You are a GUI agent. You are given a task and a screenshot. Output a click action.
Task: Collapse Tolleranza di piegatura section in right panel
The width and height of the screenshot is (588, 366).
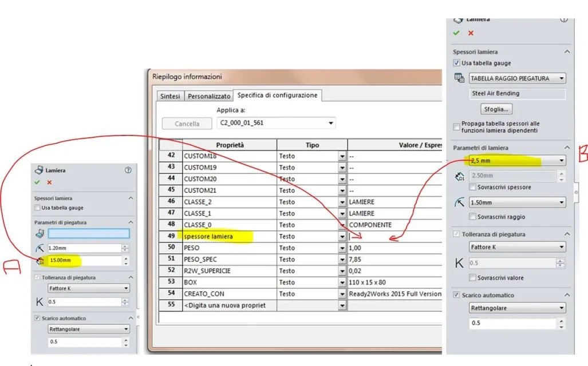point(567,234)
